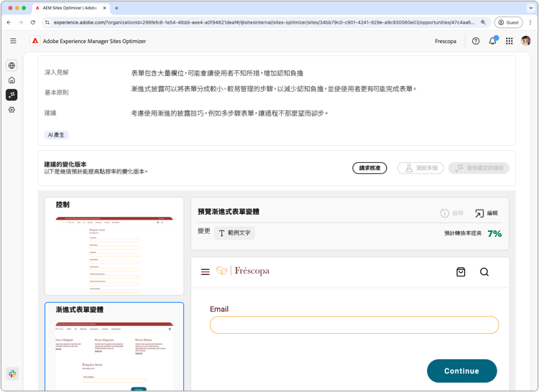Click the browser forward arrow

coord(21,22)
